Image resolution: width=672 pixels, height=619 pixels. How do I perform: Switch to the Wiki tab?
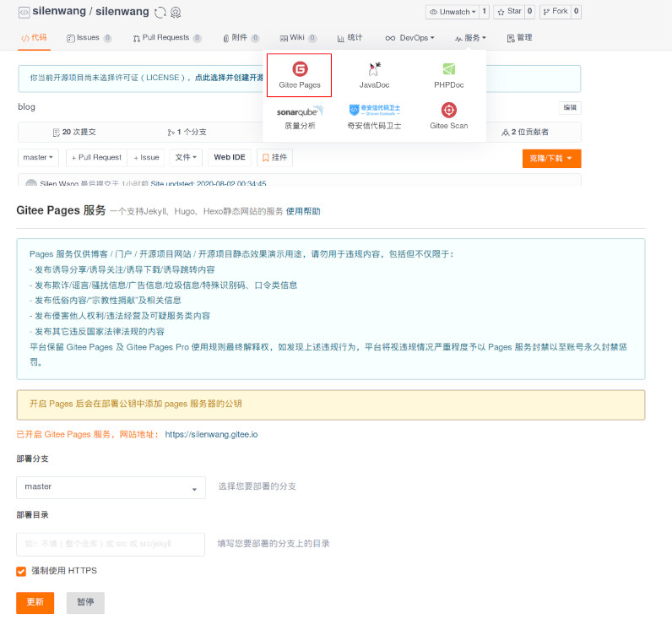pos(298,38)
